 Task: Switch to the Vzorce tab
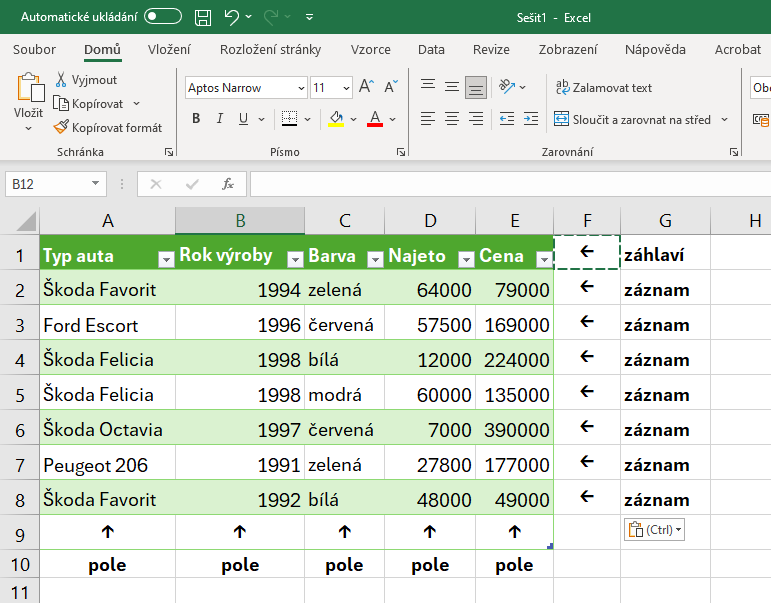click(371, 50)
